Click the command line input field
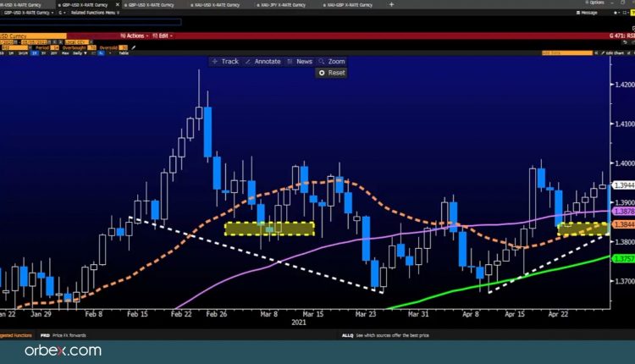The width and height of the screenshot is (635, 364). tap(91, 22)
